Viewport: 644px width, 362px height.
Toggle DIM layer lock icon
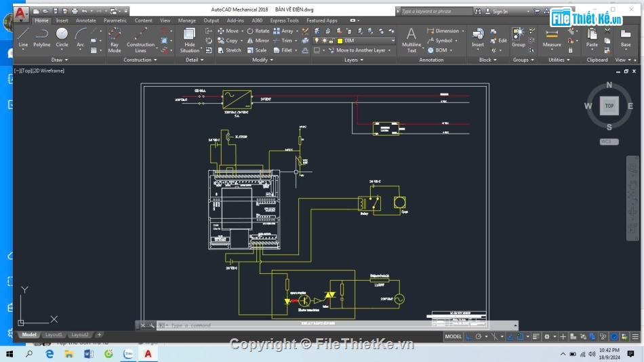pyautogui.click(x=331, y=41)
